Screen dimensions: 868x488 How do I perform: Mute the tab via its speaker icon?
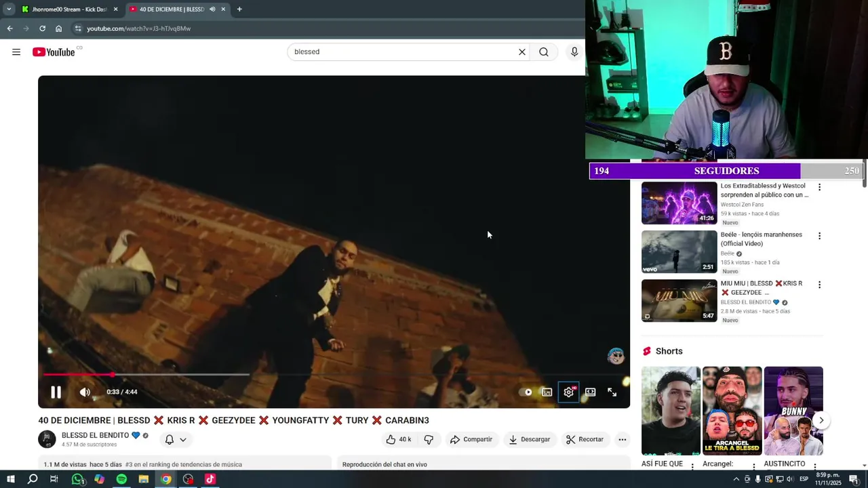click(x=212, y=9)
